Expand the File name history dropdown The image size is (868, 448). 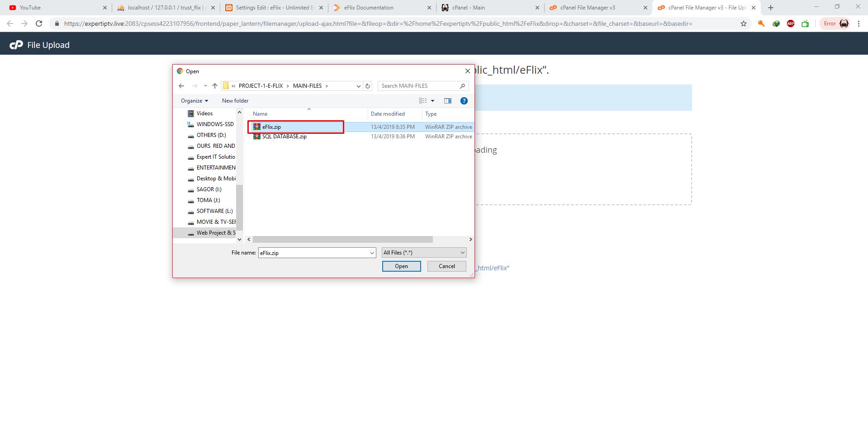(x=372, y=253)
